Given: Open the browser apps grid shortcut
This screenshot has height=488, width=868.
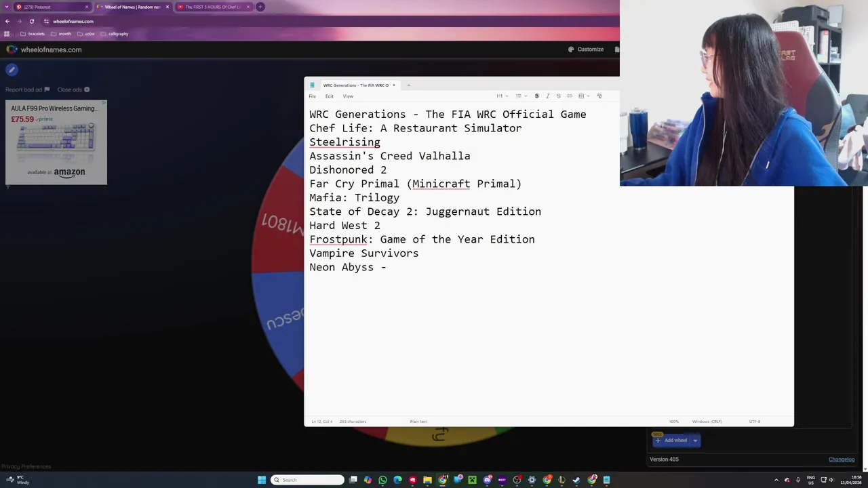Looking at the screenshot, I should pyautogui.click(x=7, y=34).
